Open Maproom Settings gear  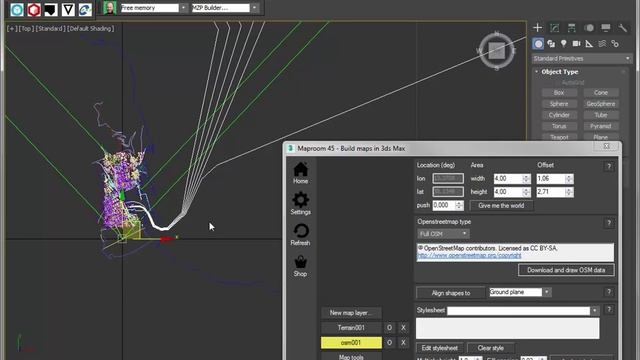tap(300, 203)
